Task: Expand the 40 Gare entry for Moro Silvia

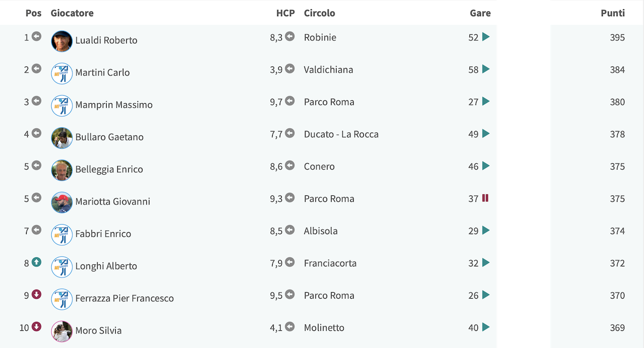Action: click(x=486, y=327)
